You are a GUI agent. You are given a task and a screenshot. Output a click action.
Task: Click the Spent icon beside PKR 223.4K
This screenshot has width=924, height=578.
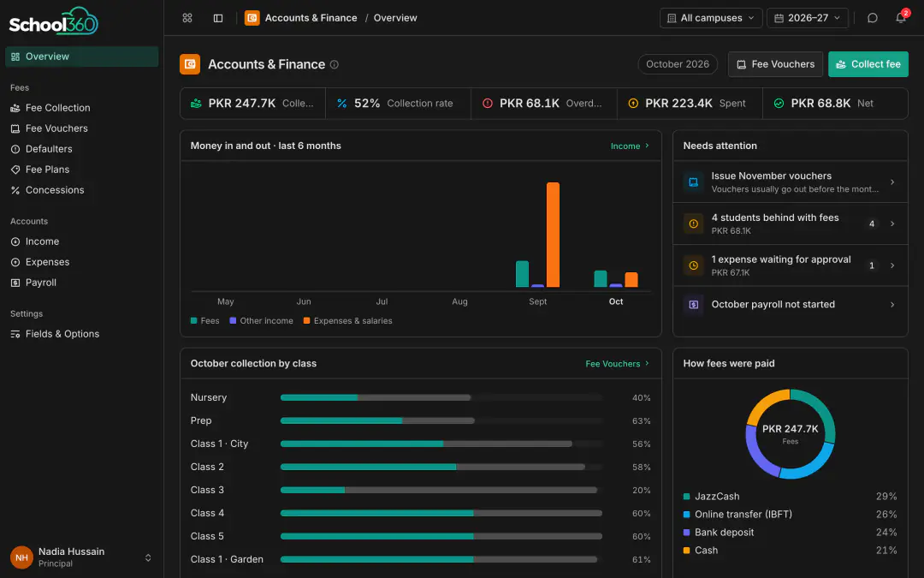click(633, 104)
